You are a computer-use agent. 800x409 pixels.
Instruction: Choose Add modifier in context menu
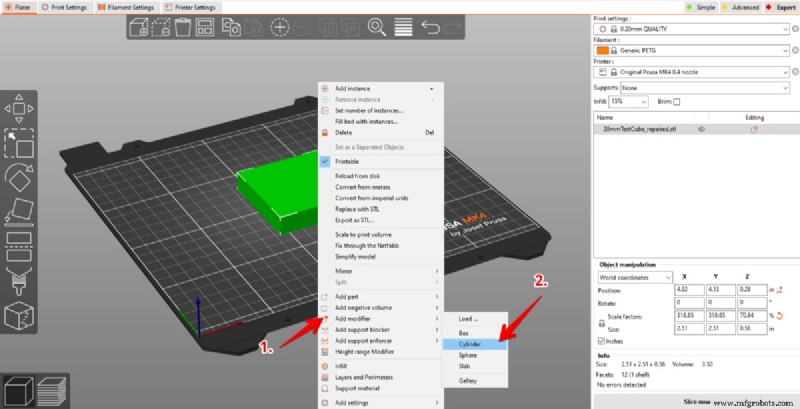point(381,319)
